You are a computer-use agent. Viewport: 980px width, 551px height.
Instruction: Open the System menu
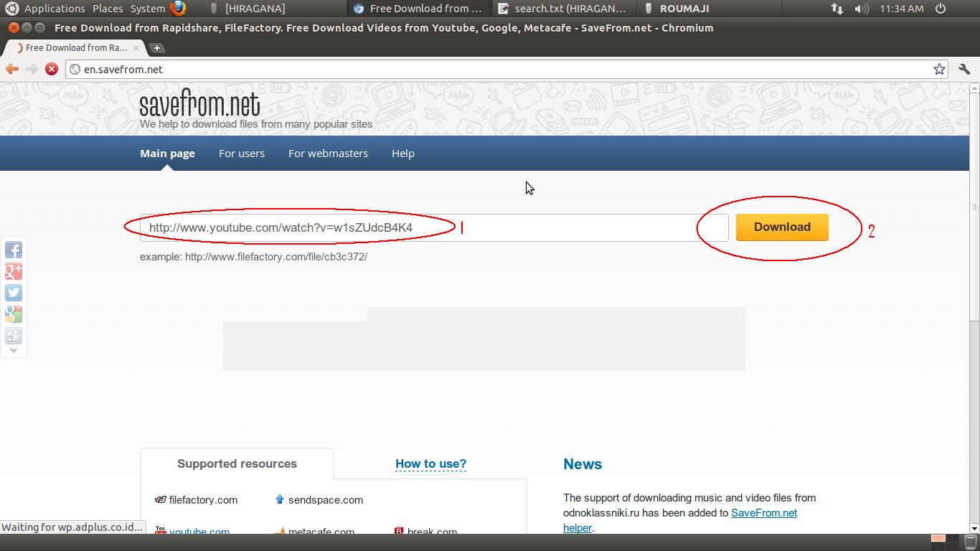click(148, 9)
